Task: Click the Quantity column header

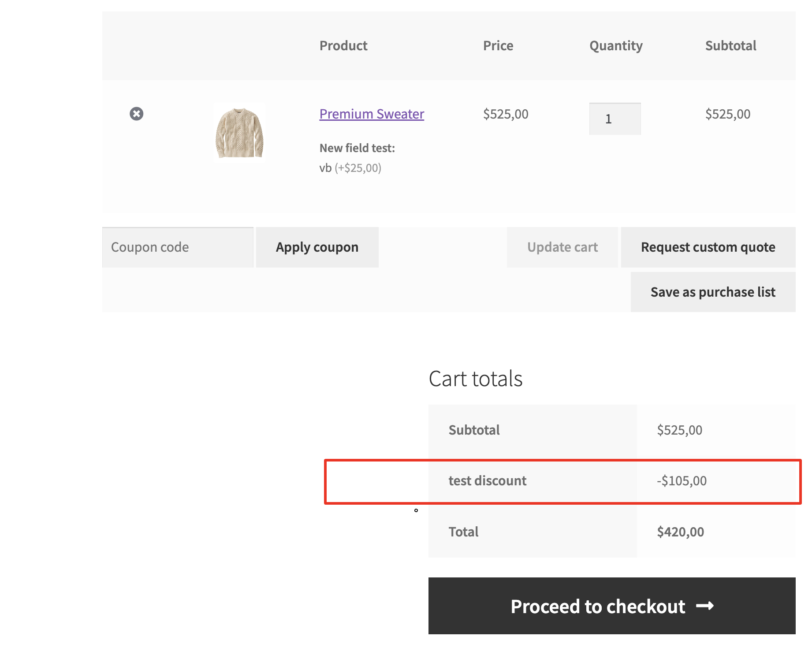Action: (x=616, y=46)
